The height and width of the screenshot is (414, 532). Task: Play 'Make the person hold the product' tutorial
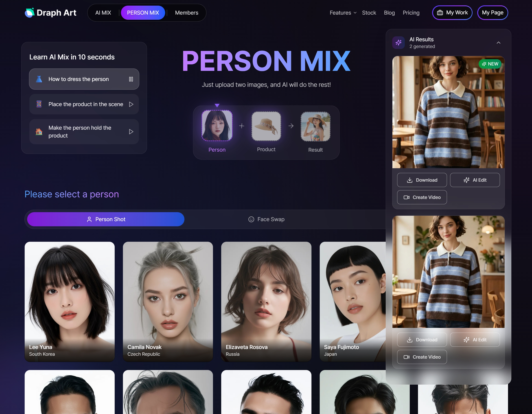point(131,132)
